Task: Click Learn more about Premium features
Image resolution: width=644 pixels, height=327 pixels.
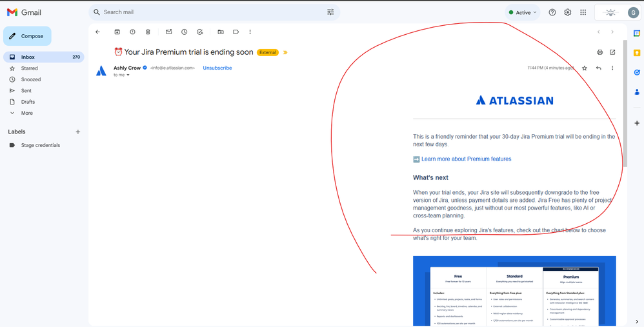Action: coord(466,159)
